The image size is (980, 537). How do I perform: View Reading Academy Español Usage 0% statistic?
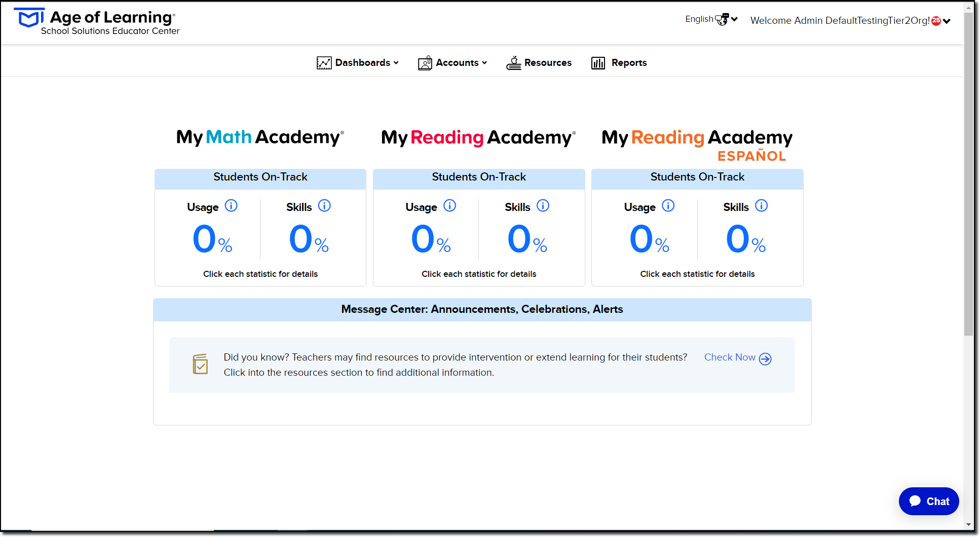tap(649, 239)
